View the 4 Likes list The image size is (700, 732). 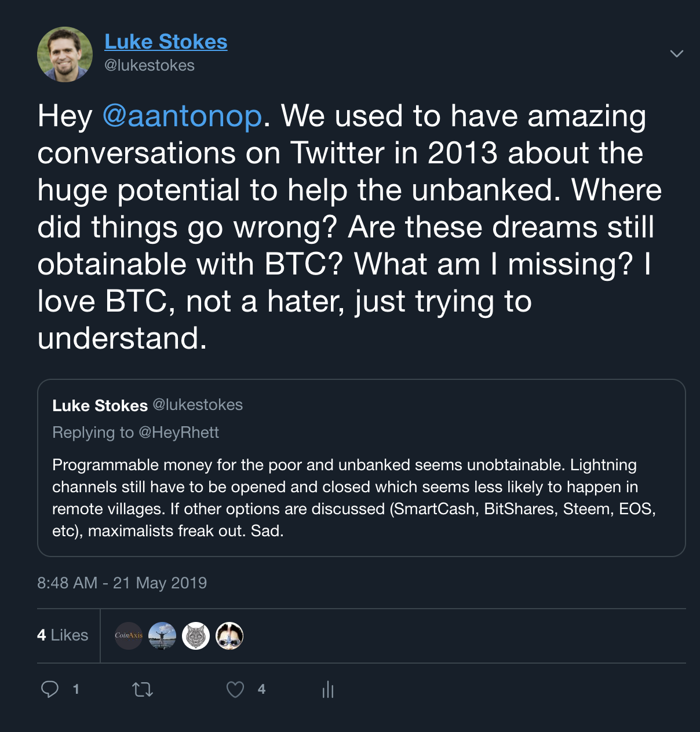(63, 635)
